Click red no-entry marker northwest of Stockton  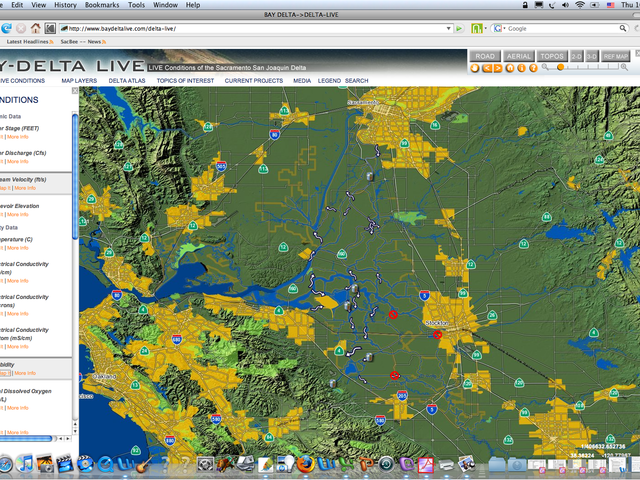[393, 315]
